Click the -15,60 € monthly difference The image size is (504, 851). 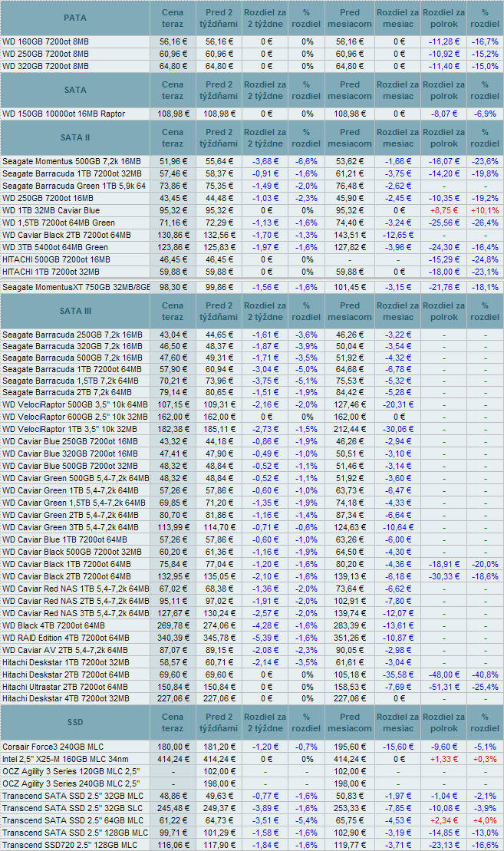coord(397,747)
